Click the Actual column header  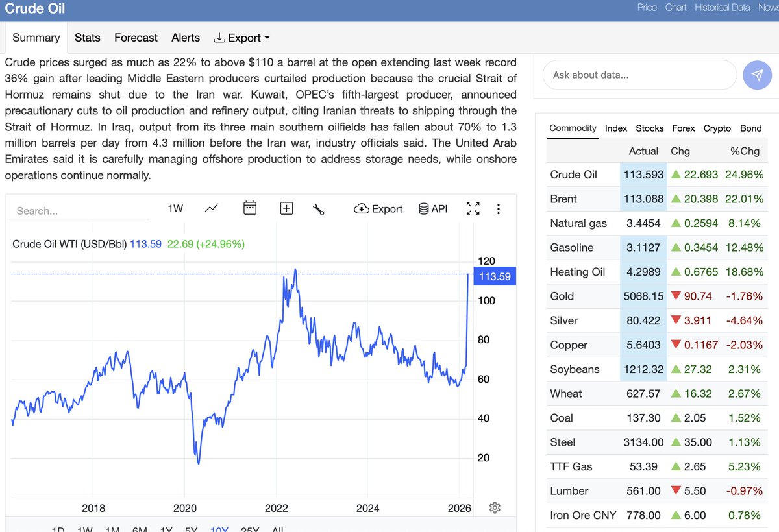click(643, 151)
